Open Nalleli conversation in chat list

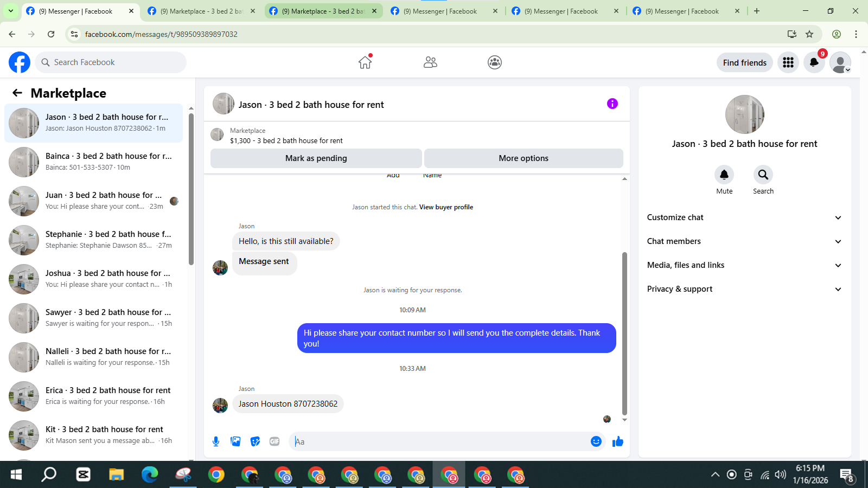pos(94,357)
